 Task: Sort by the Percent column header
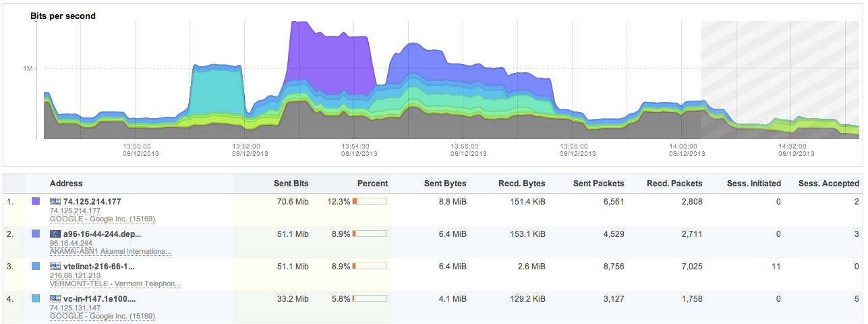(x=372, y=184)
